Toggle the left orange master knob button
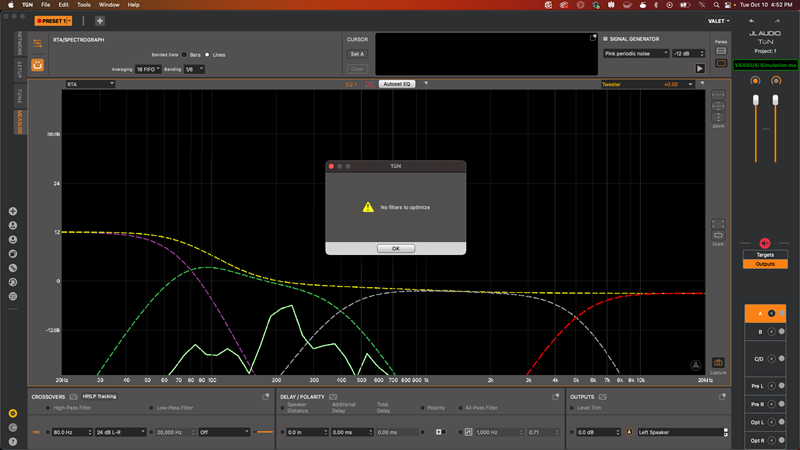Screen dimensions: 800x450 click(x=755, y=81)
